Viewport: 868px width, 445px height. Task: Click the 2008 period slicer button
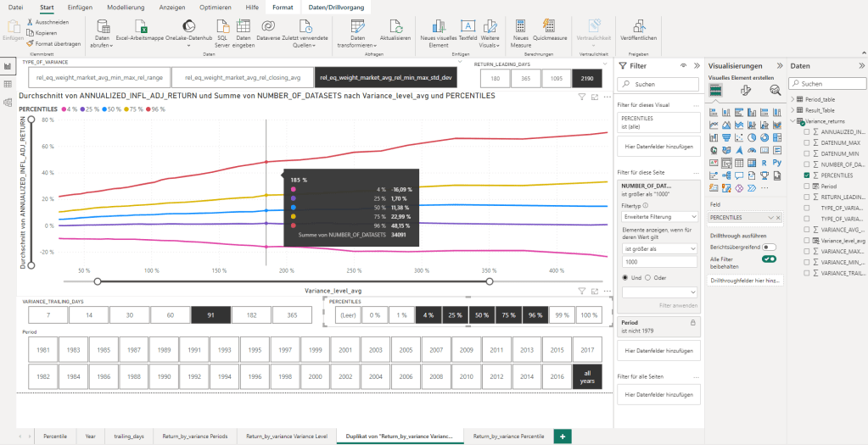point(436,375)
